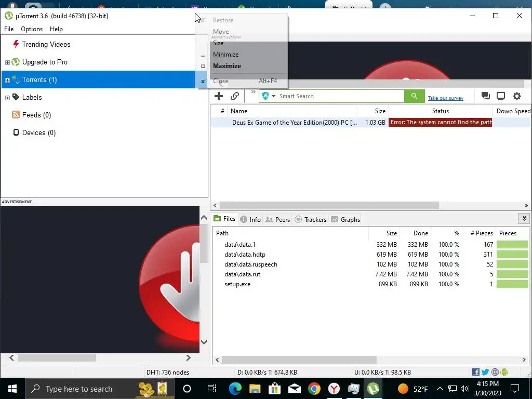Image resolution: width=532 pixels, height=399 pixels.
Task: Click the Android robot icon in status bar
Action: coord(504,372)
